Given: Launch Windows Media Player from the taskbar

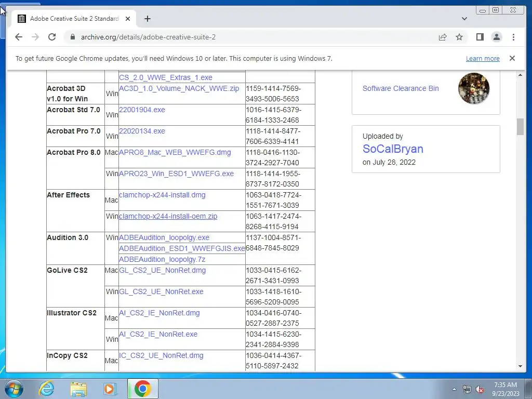Looking at the screenshot, I should click(110, 389).
